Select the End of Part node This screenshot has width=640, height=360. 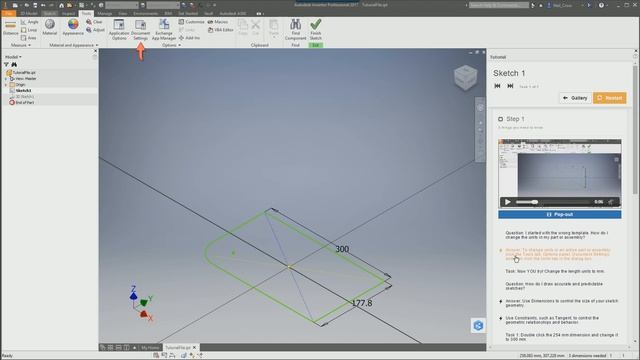(21, 102)
